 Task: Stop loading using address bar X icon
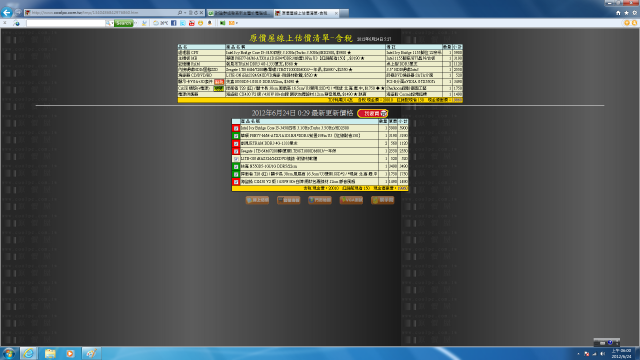[201, 13]
